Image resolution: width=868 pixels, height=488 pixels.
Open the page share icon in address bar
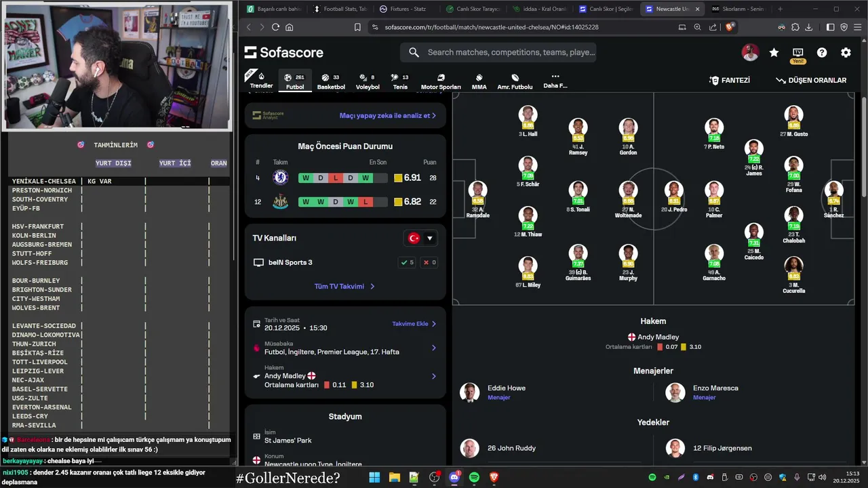tap(713, 27)
